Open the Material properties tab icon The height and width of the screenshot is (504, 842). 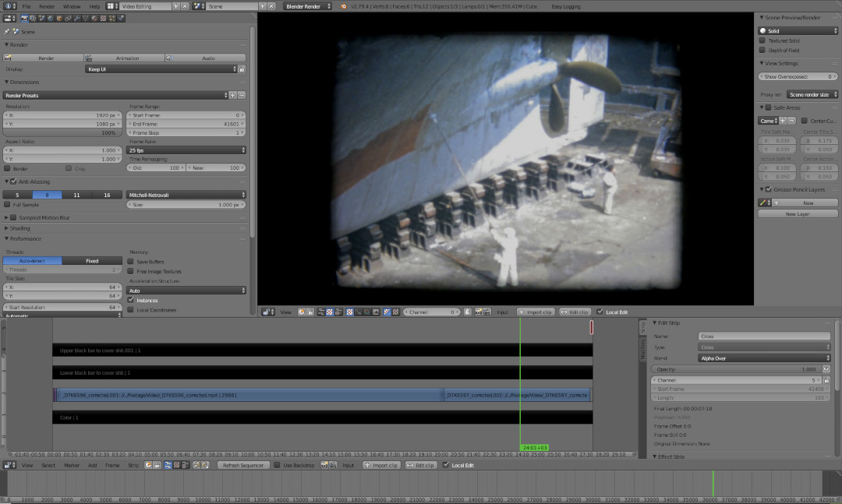click(94, 18)
